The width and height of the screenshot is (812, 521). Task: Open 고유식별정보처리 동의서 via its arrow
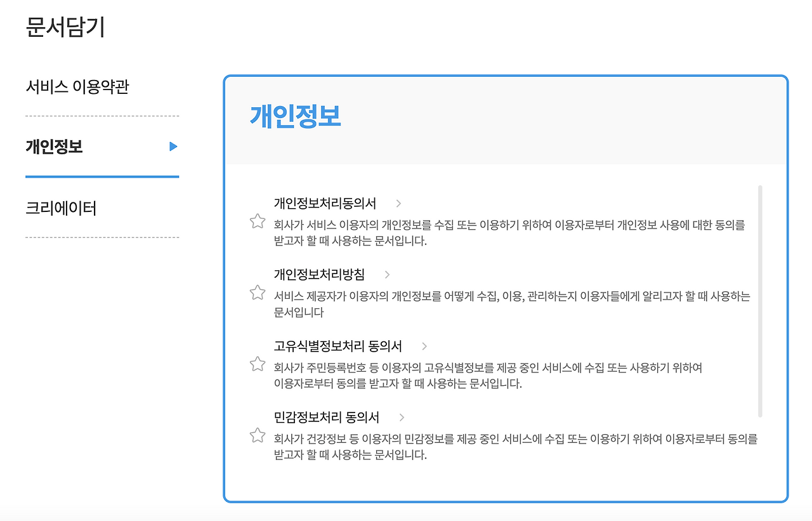pos(424,346)
